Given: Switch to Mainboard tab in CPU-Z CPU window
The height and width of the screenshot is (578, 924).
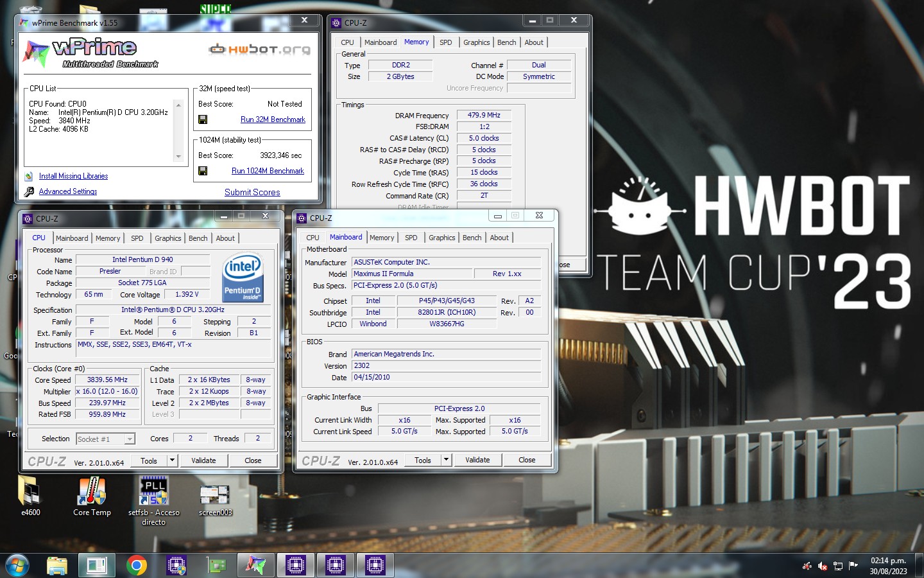Looking at the screenshot, I should pos(72,238).
